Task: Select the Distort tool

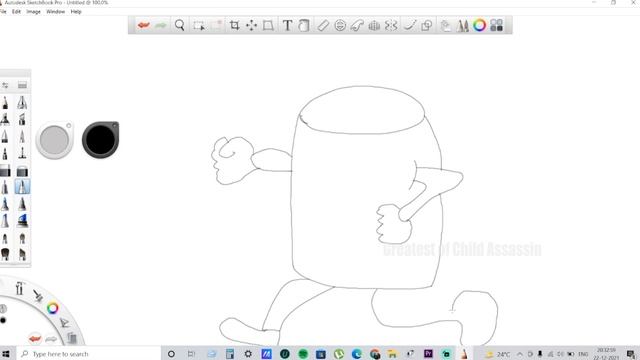Action: (268, 25)
